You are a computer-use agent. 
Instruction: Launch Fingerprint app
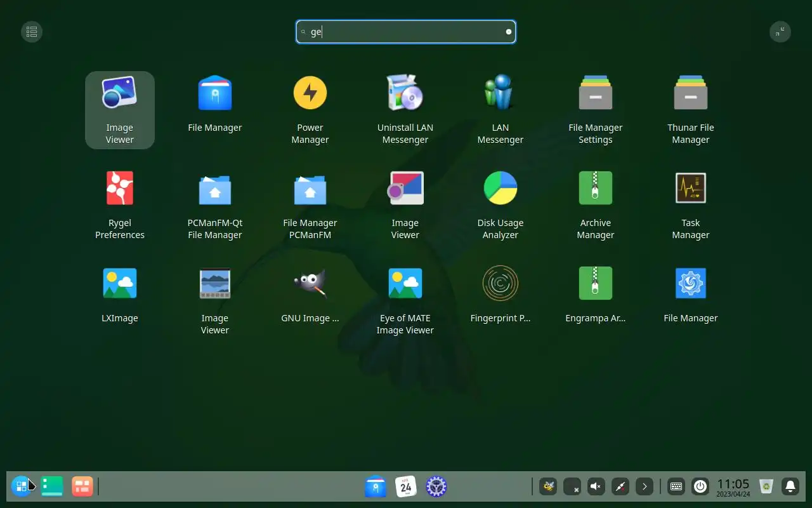click(x=501, y=295)
